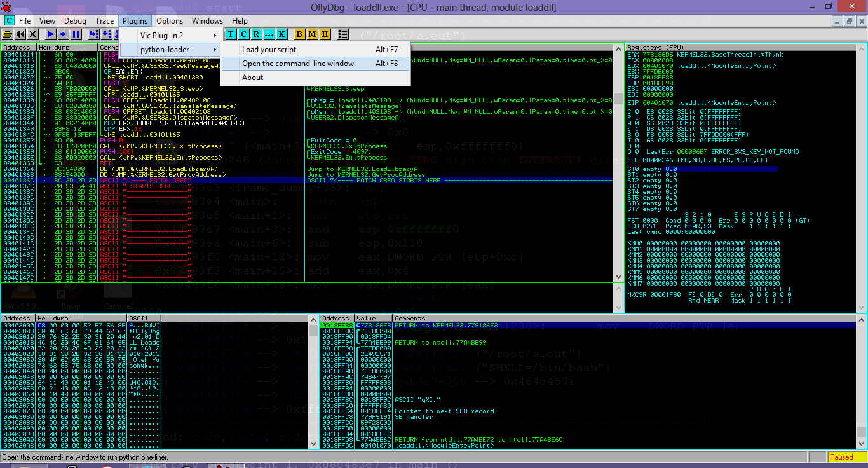
Task: Click the Step into toolbar icon
Action: tap(93, 34)
